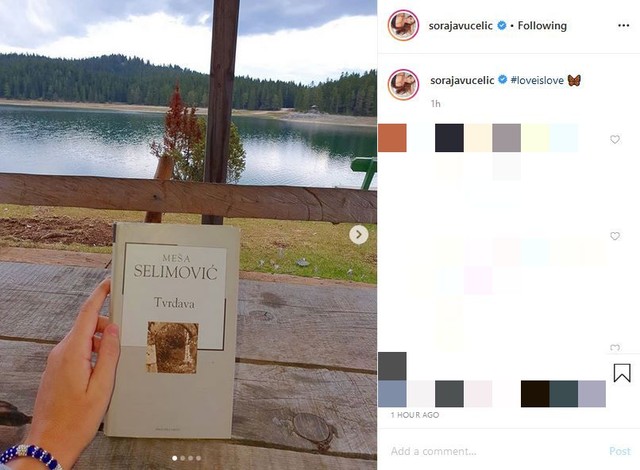Click the Add a comment field
640x470 pixels.
tap(494, 451)
